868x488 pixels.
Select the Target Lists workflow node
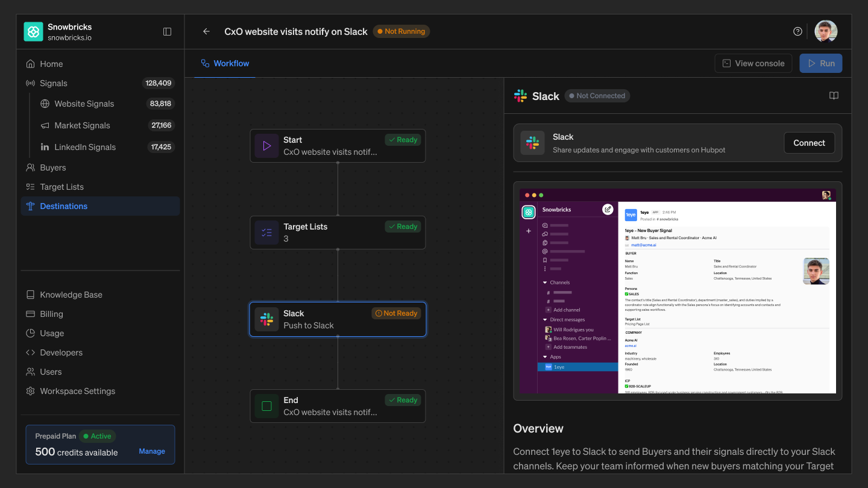pyautogui.click(x=338, y=233)
